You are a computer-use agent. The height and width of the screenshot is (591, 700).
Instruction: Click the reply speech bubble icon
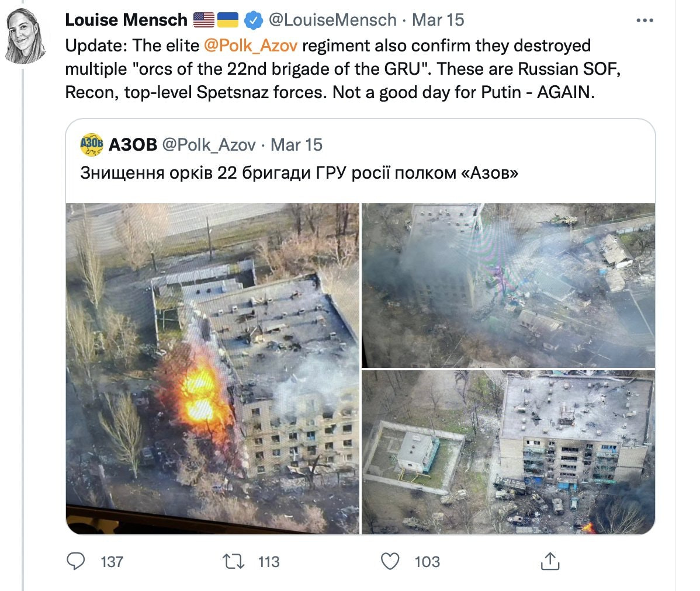pyautogui.click(x=75, y=561)
